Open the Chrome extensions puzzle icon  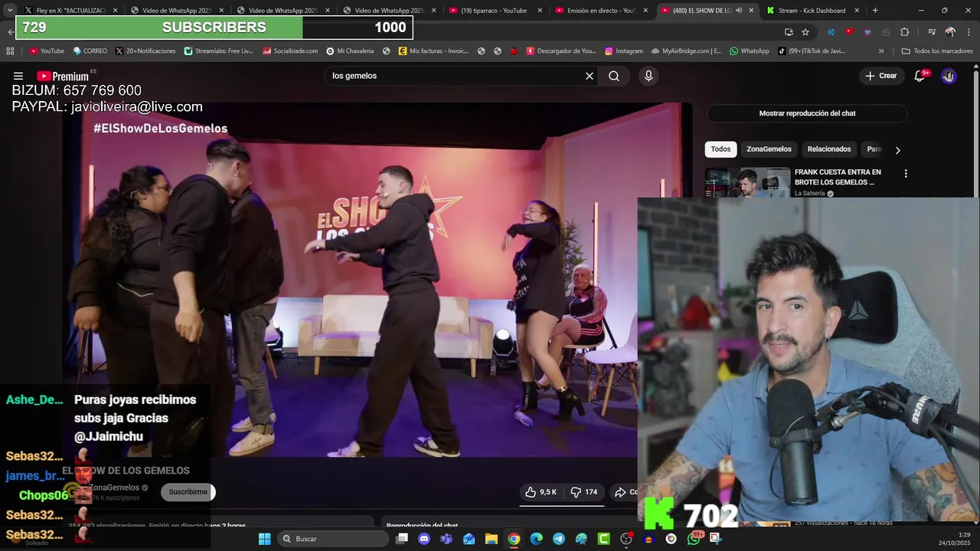point(905,31)
